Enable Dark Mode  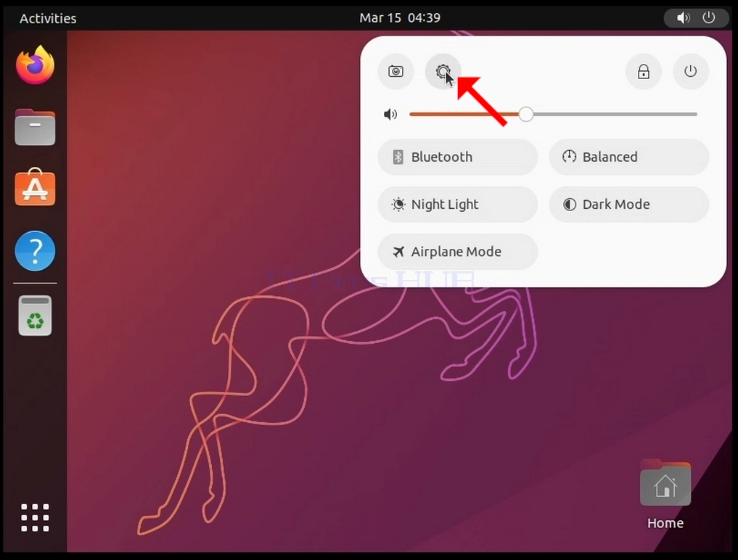coord(629,205)
